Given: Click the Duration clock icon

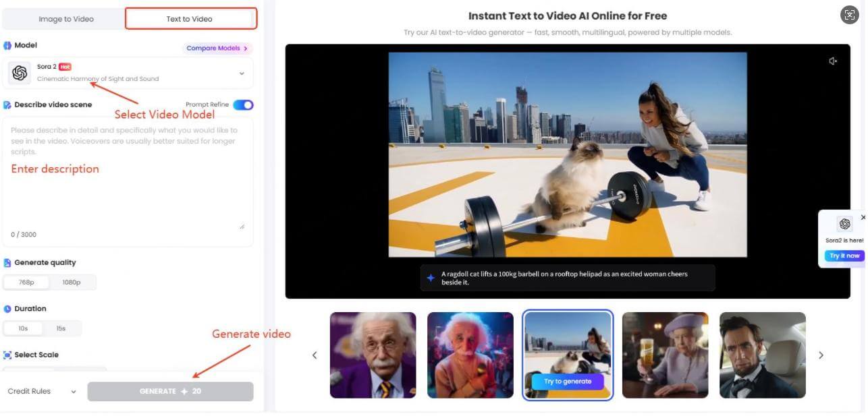Looking at the screenshot, I should click(x=7, y=308).
